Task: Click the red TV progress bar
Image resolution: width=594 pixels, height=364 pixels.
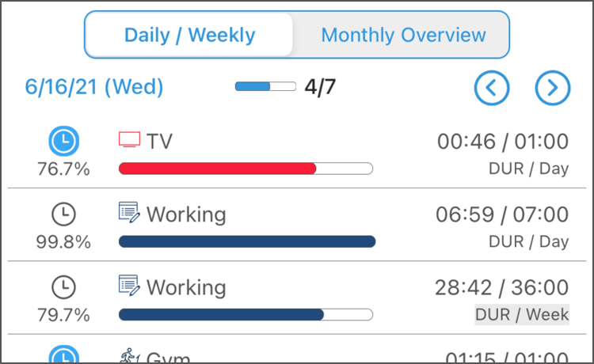Action: tap(246, 169)
